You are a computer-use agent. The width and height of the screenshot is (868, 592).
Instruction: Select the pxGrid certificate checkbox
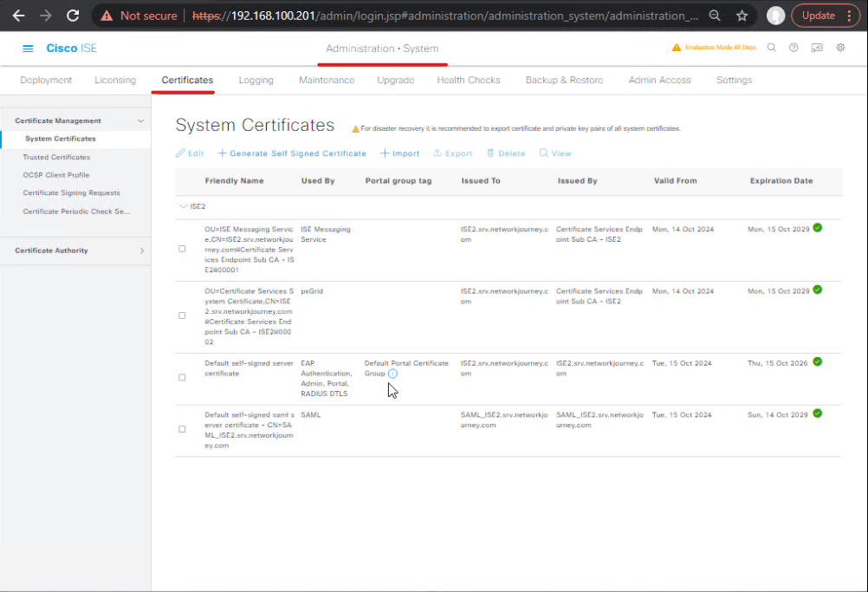pyautogui.click(x=182, y=316)
